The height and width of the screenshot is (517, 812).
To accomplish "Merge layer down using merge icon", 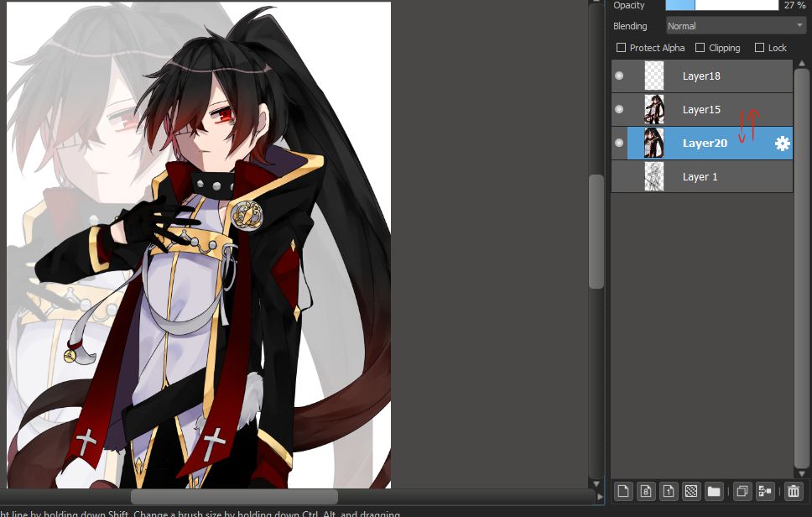I will 764,491.
